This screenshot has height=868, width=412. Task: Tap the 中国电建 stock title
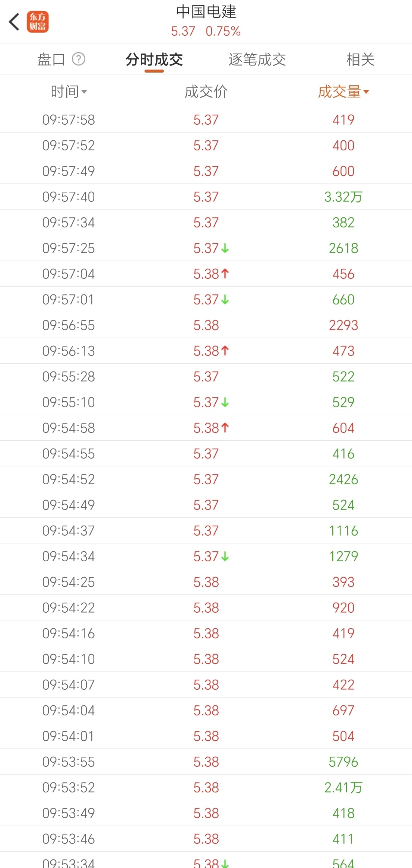pyautogui.click(x=206, y=12)
